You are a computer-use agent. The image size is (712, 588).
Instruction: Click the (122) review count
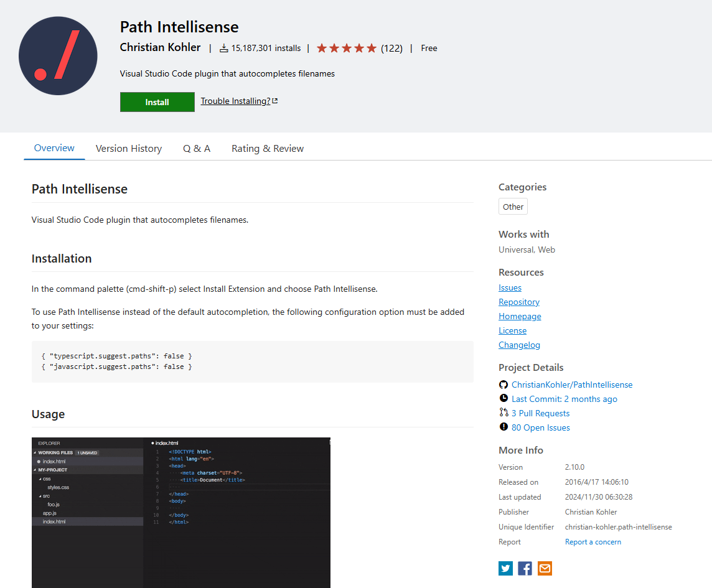coord(391,49)
